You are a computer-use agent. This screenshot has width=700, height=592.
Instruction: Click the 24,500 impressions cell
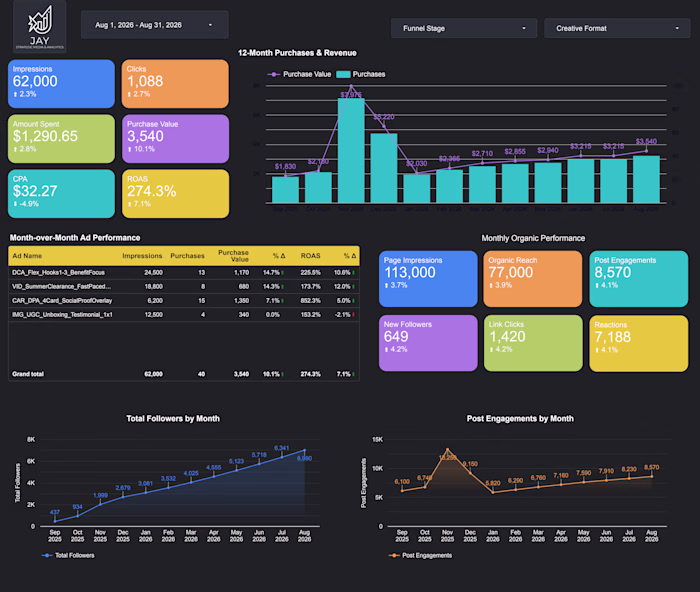pyautogui.click(x=154, y=272)
